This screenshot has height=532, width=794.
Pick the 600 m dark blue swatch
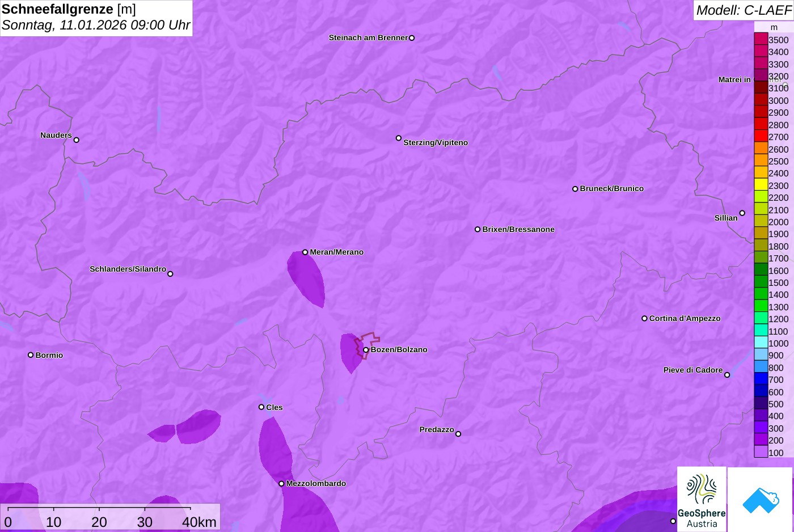(761, 391)
